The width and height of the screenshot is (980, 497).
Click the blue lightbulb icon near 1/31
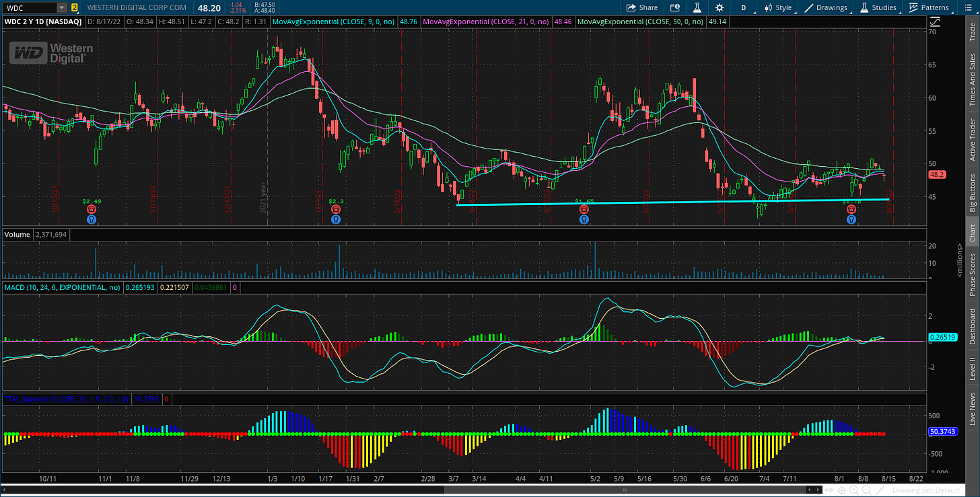335,219
